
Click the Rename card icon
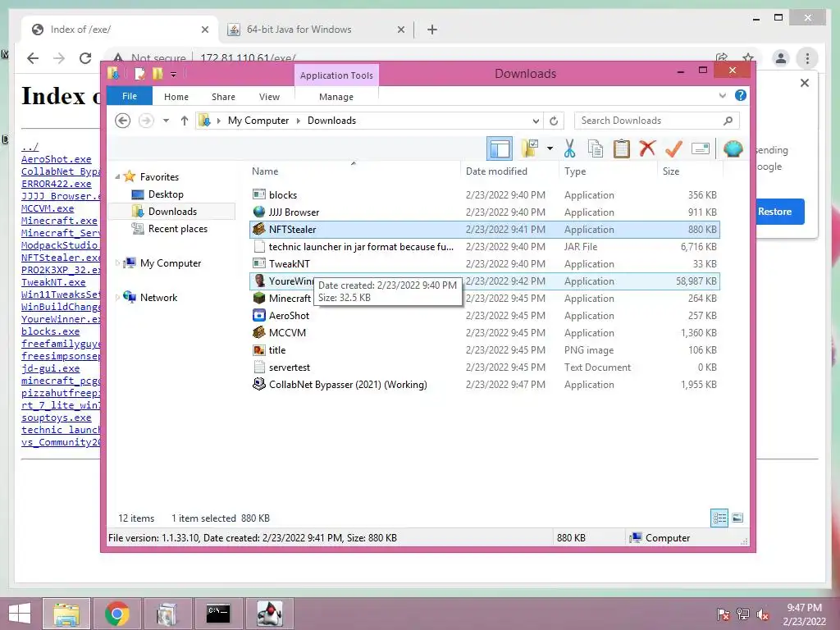tap(701, 148)
